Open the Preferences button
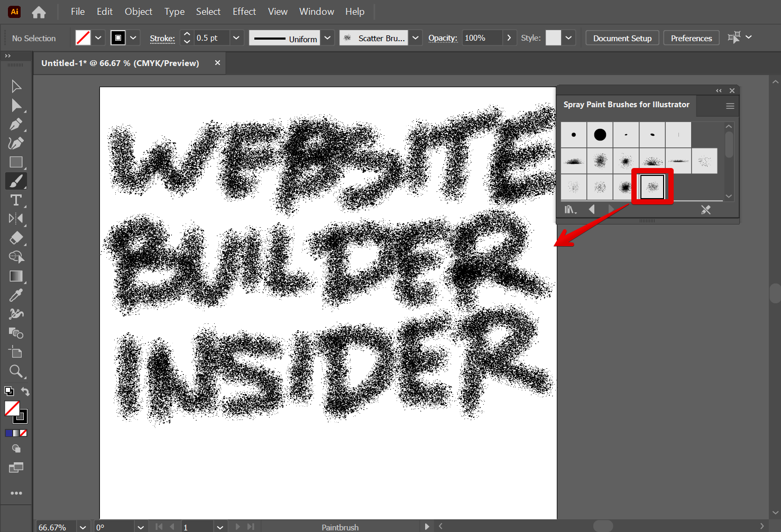This screenshot has width=781, height=532. point(691,38)
